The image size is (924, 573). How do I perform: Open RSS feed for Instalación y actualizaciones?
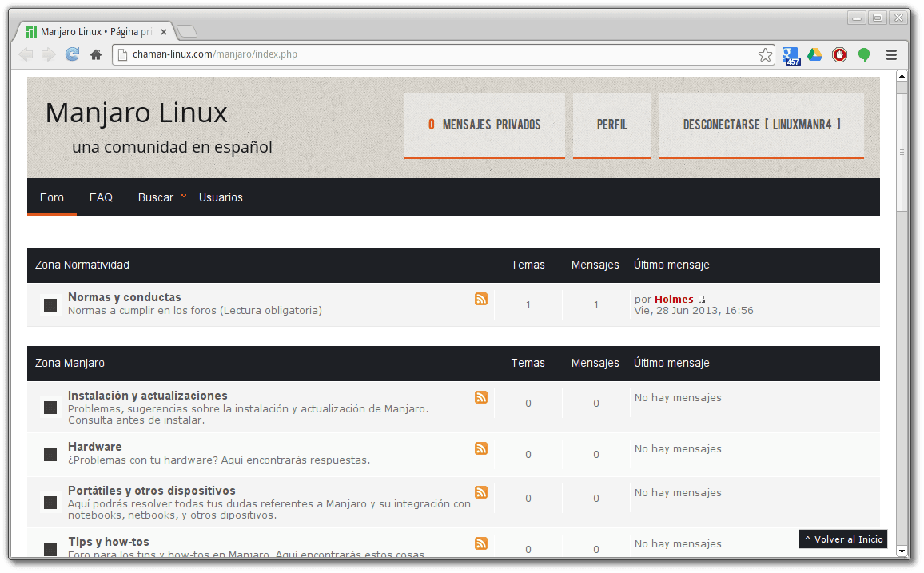(x=481, y=397)
